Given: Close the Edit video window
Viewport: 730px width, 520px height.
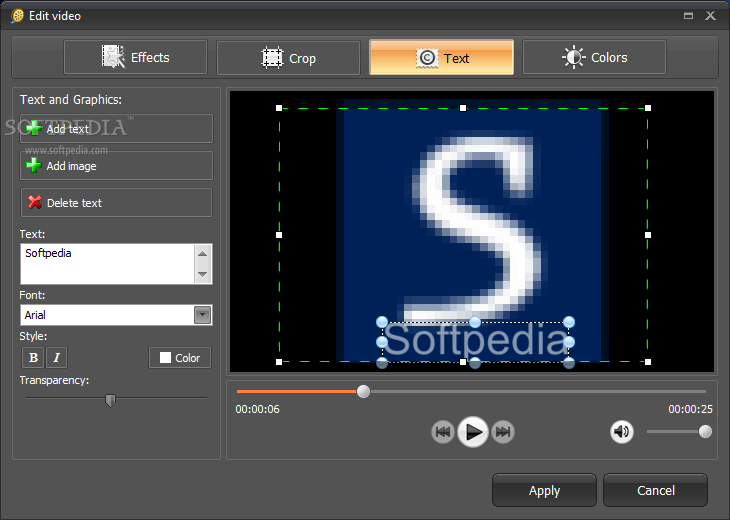Looking at the screenshot, I should click(x=710, y=16).
